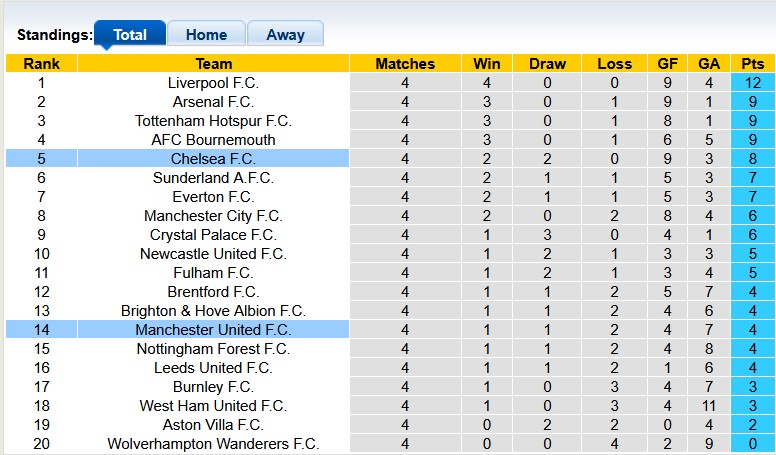776x455 pixels.
Task: Click Tottenham Hotspur F.C. in the table
Action: click(213, 121)
